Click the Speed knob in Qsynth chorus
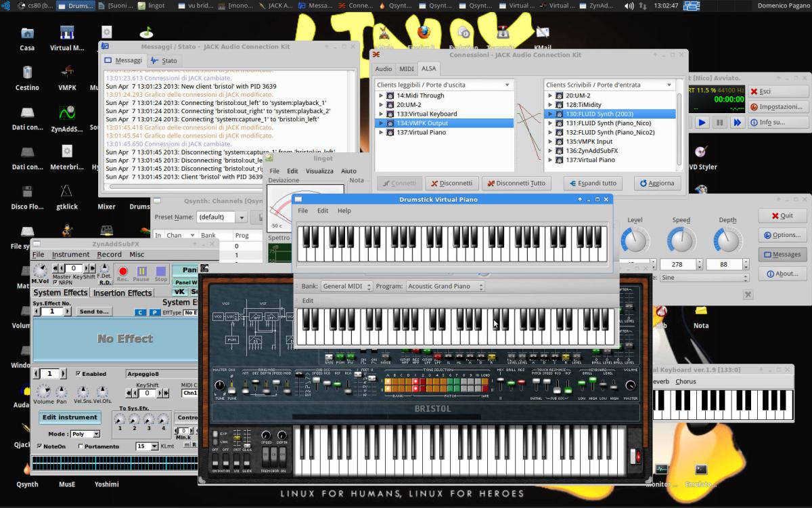Screen dimensions: 812x508 [x=681, y=240]
